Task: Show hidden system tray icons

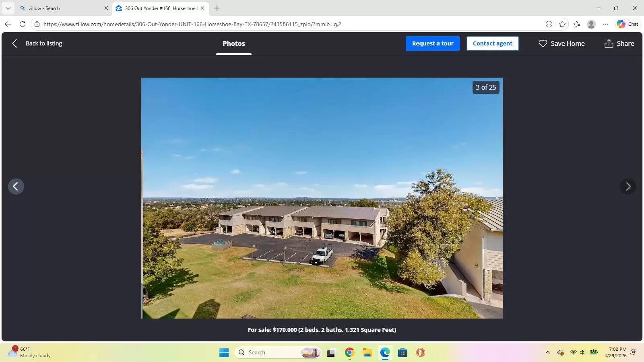Action: coord(548,352)
